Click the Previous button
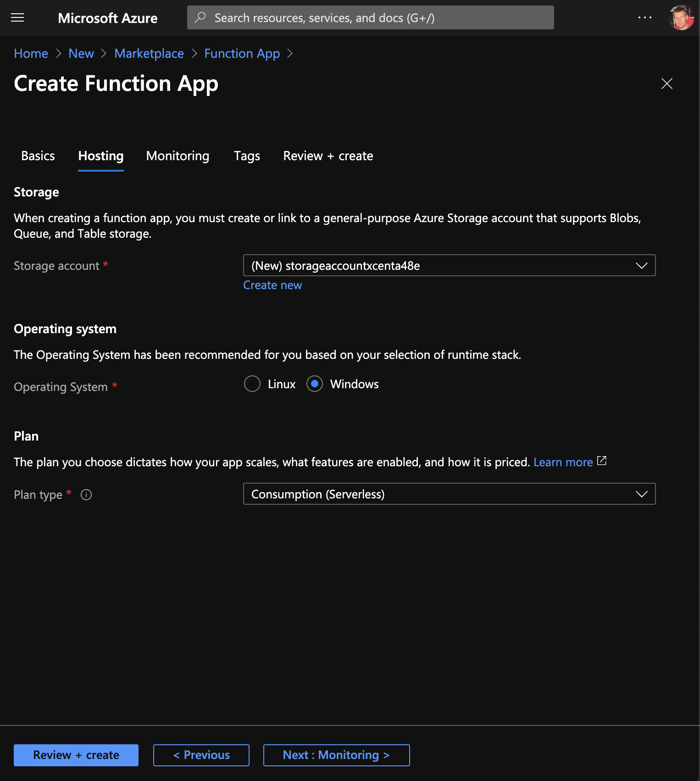700x781 pixels. click(x=201, y=755)
